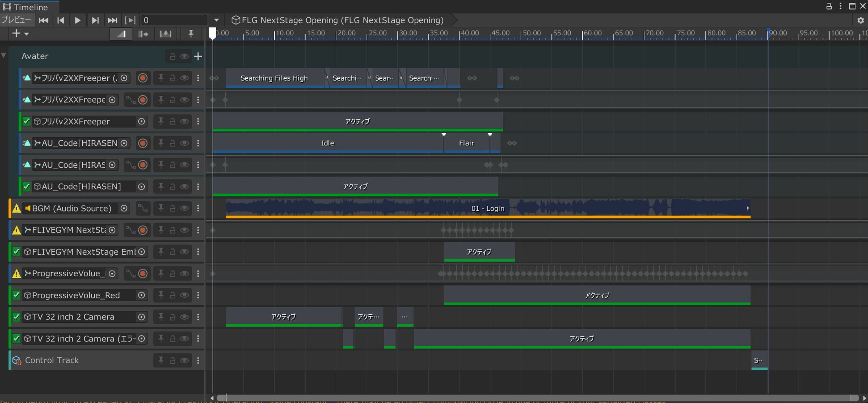Select the 01 - Login audio clip
The width and height of the screenshot is (868, 403).
[488, 208]
